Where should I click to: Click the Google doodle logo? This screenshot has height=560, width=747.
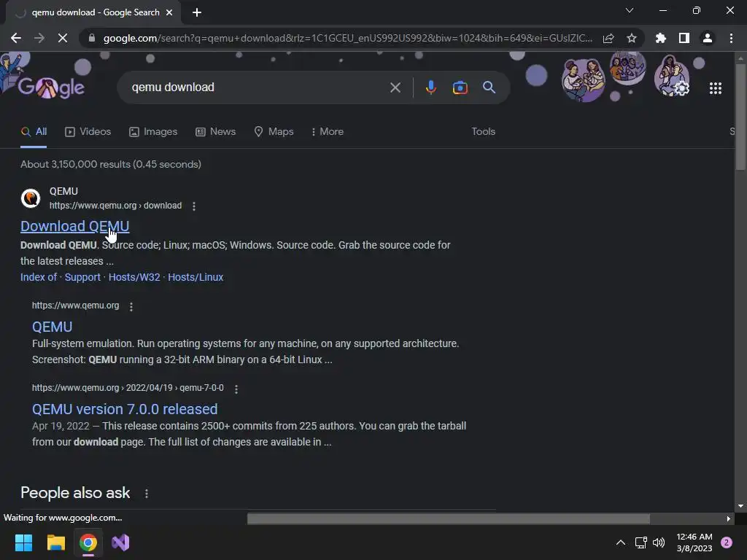coord(52,87)
